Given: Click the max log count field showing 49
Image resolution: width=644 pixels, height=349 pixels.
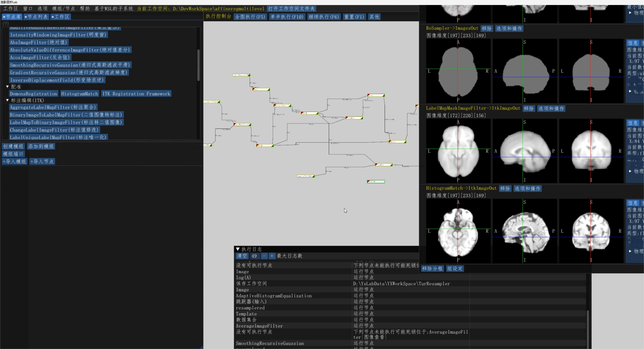Looking at the screenshot, I should 255,256.
